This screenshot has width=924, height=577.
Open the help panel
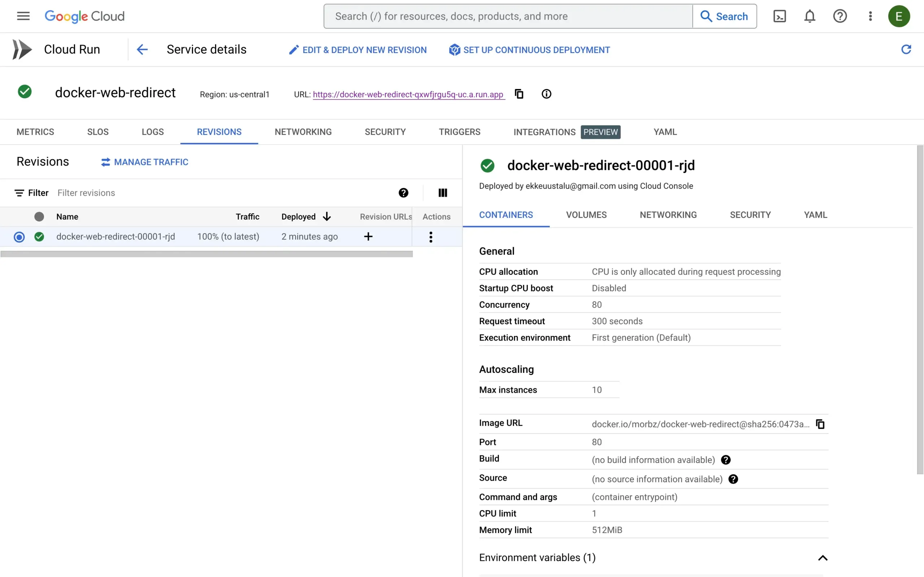click(840, 16)
